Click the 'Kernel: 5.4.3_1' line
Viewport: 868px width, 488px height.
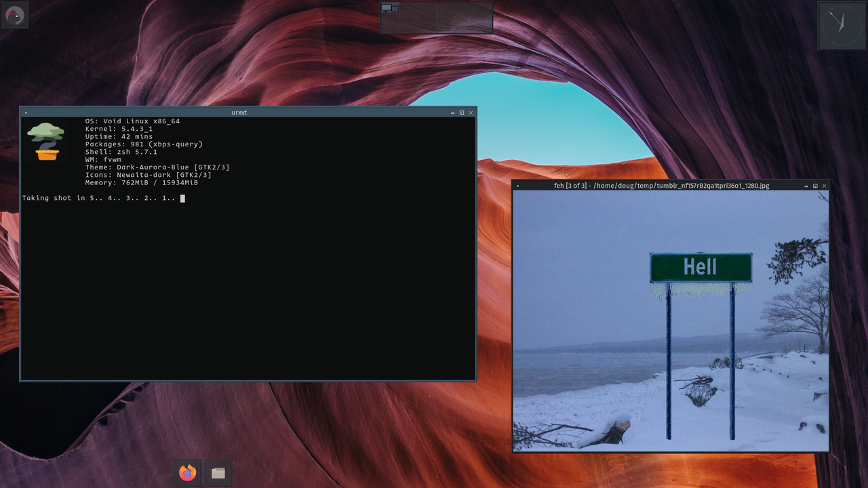click(x=119, y=129)
